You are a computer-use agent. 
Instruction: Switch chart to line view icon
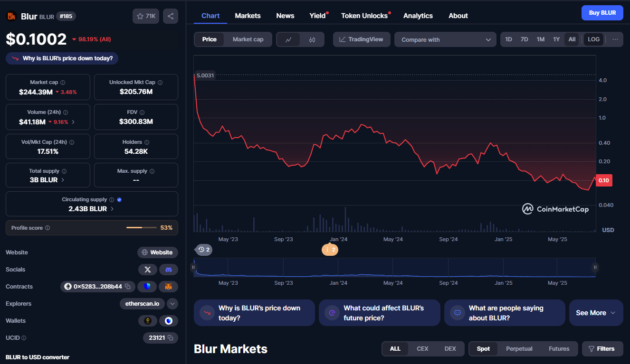point(288,39)
